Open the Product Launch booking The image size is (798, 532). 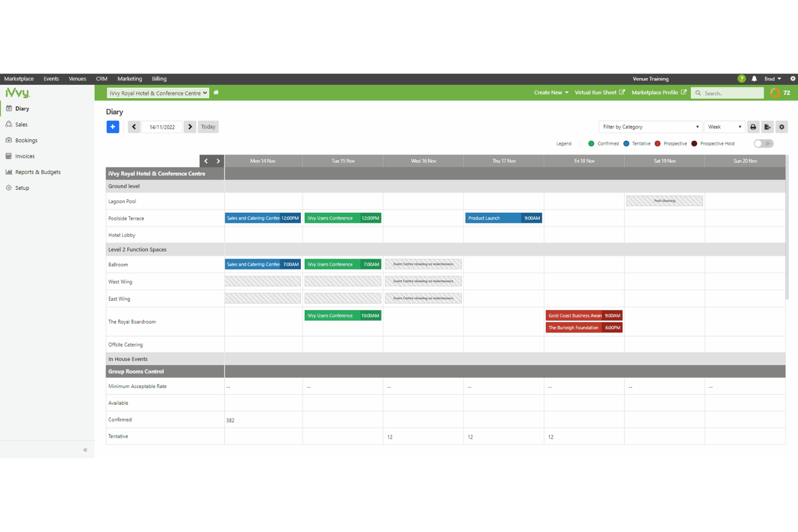coord(504,218)
